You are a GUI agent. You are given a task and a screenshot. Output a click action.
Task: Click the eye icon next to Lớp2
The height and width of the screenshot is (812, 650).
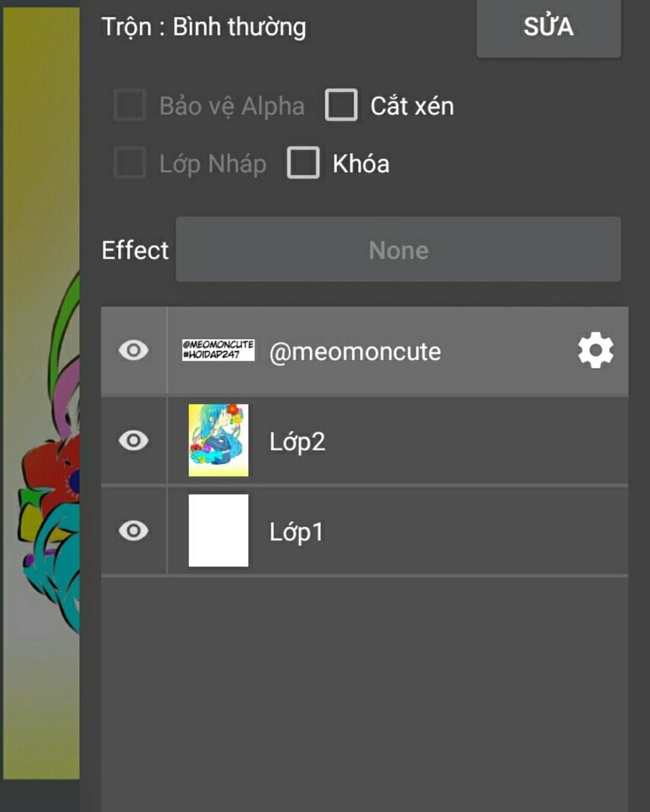[133, 440]
